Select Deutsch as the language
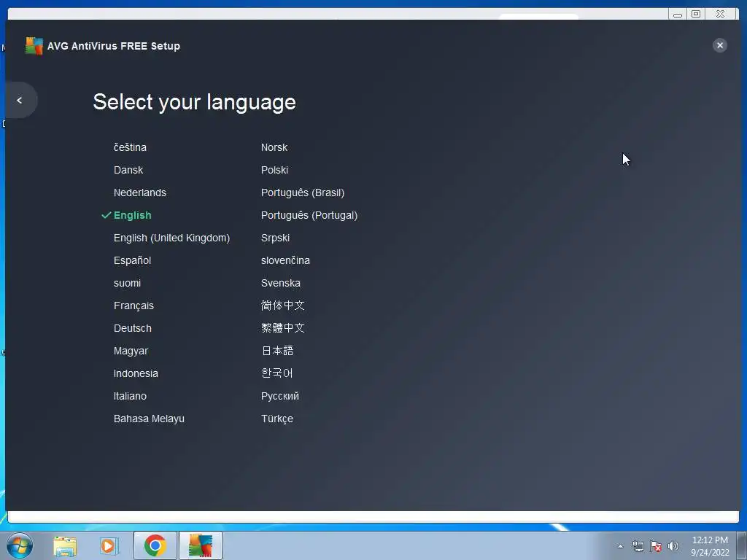 (133, 329)
